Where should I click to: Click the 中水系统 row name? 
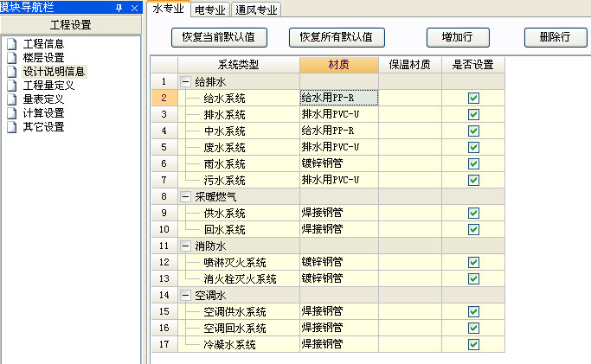click(225, 131)
